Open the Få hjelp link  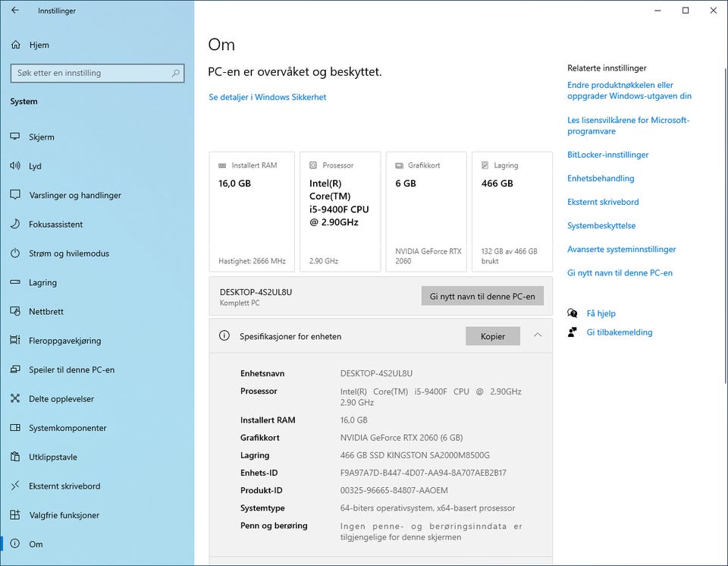coord(601,313)
